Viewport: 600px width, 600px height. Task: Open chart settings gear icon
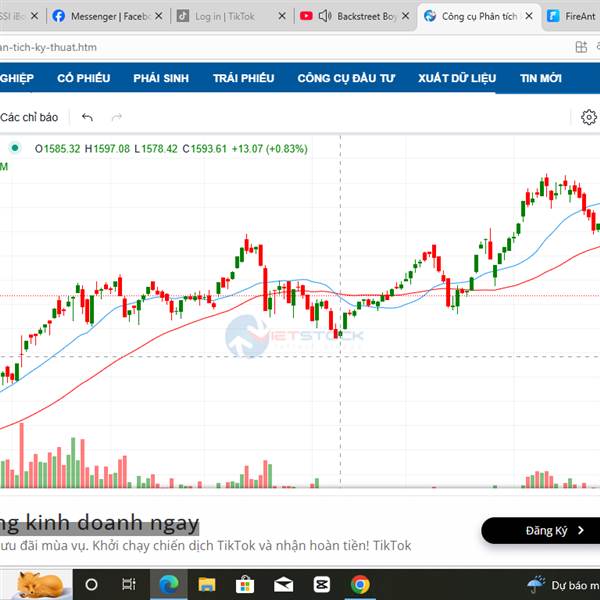pos(589,117)
